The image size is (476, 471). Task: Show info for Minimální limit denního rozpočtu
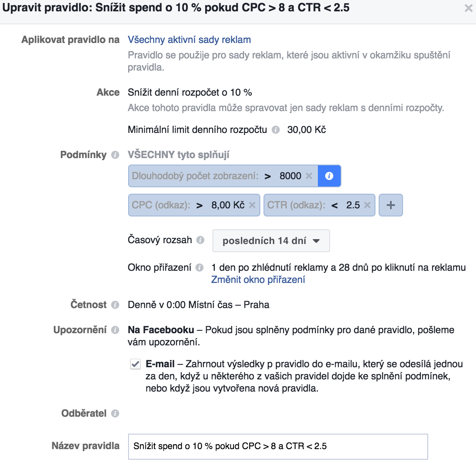[x=276, y=130]
